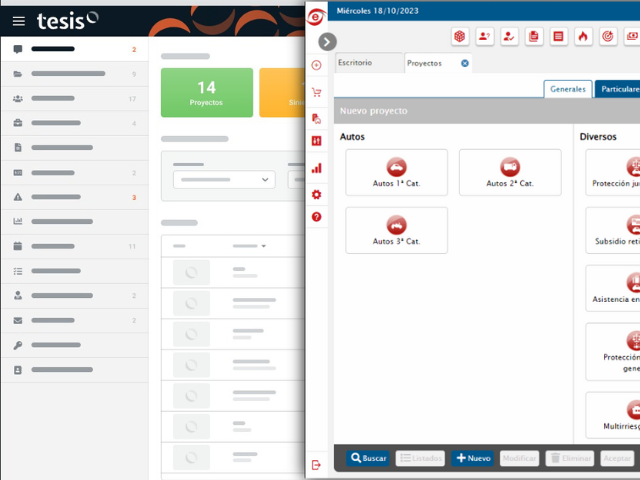The height and width of the screenshot is (480, 640).
Task: Switch to the Generales tab
Action: [567, 89]
